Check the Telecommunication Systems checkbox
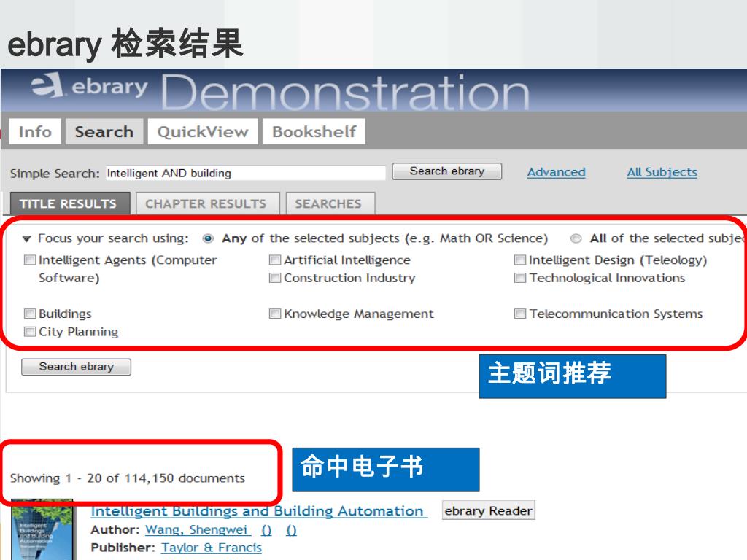Viewport: 747px width, 560px height. (519, 314)
